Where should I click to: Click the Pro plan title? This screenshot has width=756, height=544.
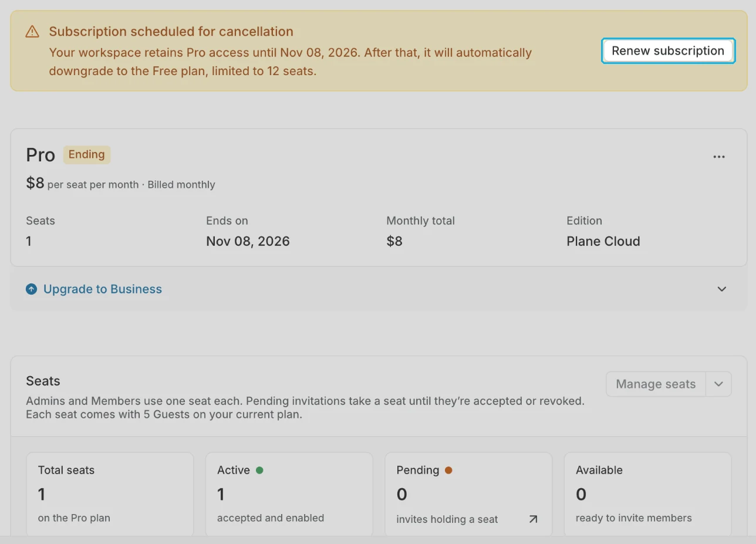(41, 155)
